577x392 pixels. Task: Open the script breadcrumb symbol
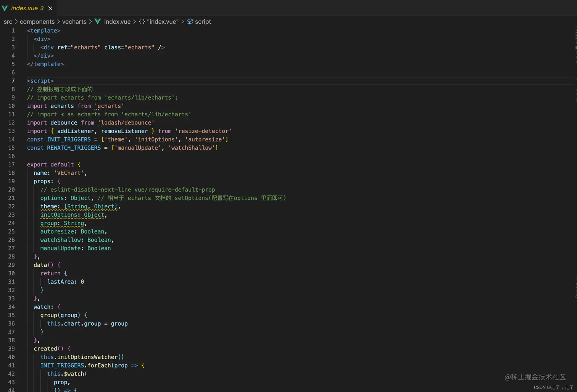203,22
